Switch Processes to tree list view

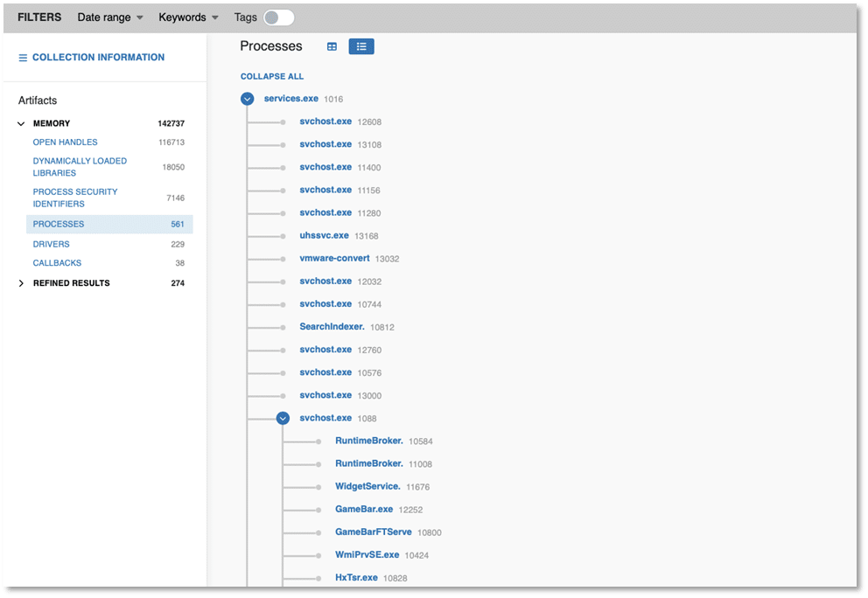click(361, 47)
